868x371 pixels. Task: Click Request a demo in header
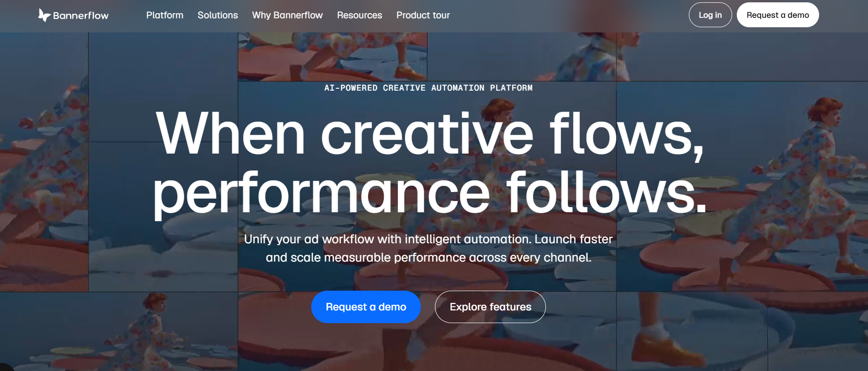coord(778,15)
